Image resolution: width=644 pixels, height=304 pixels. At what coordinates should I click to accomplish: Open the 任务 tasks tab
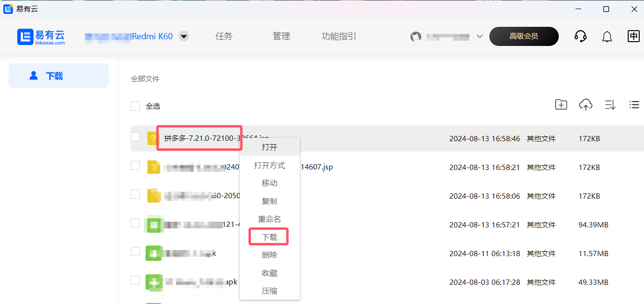coord(224,36)
